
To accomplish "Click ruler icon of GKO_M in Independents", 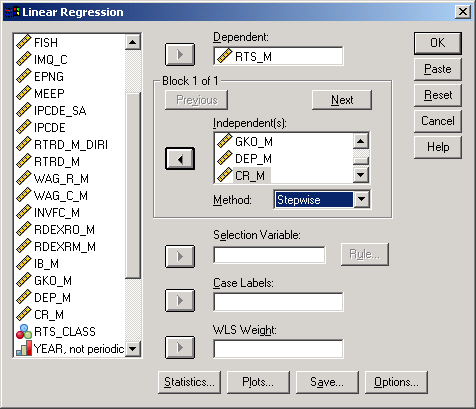I will click(x=224, y=141).
